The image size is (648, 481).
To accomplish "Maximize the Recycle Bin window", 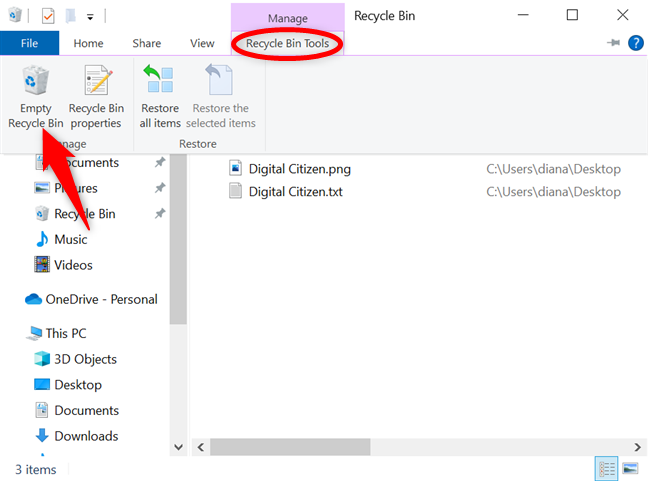I will click(x=572, y=15).
